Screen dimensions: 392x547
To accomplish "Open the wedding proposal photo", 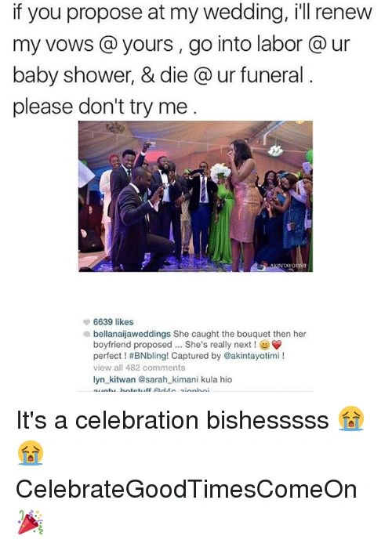I will pyautogui.click(x=195, y=196).
